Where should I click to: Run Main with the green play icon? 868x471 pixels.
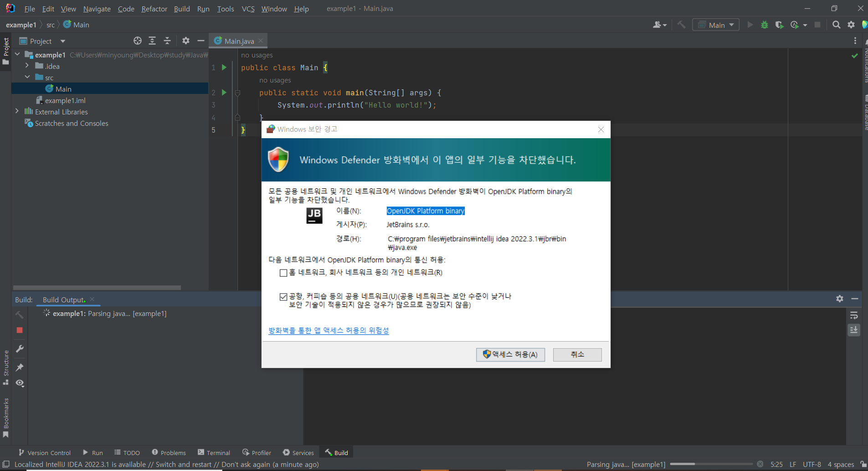pos(750,25)
